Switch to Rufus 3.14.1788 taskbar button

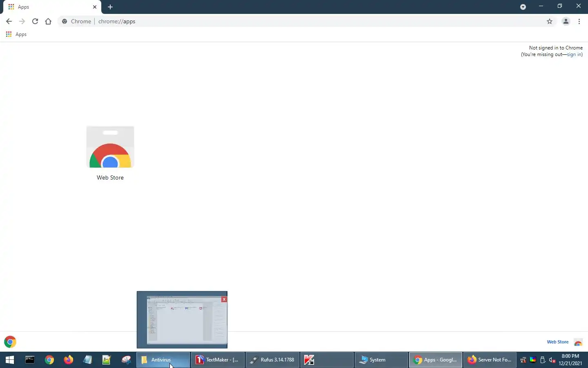coord(272,360)
